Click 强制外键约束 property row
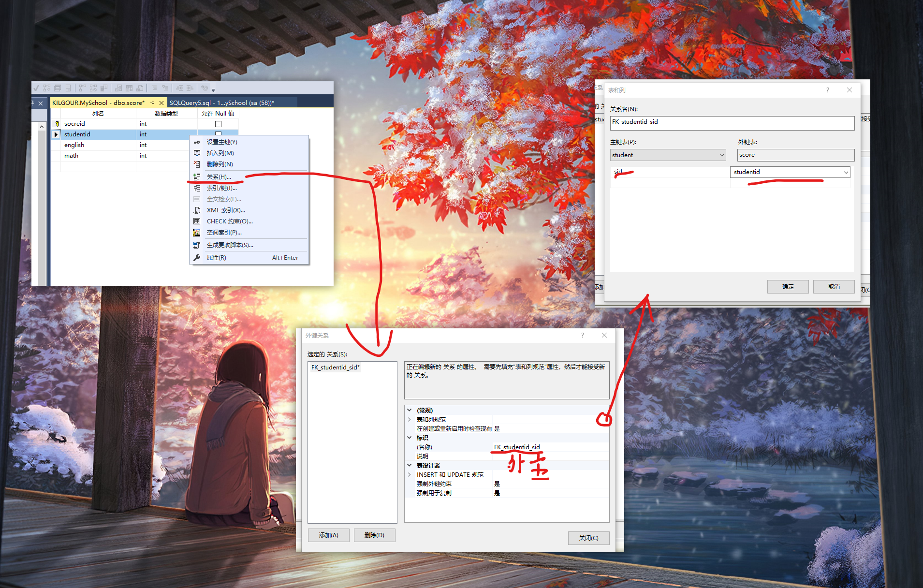The width and height of the screenshot is (923, 588). (x=507, y=484)
